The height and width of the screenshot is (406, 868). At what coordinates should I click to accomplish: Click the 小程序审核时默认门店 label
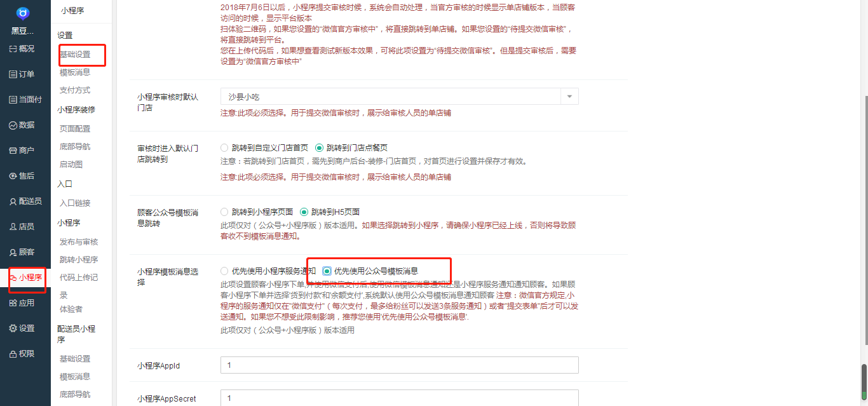point(168,102)
